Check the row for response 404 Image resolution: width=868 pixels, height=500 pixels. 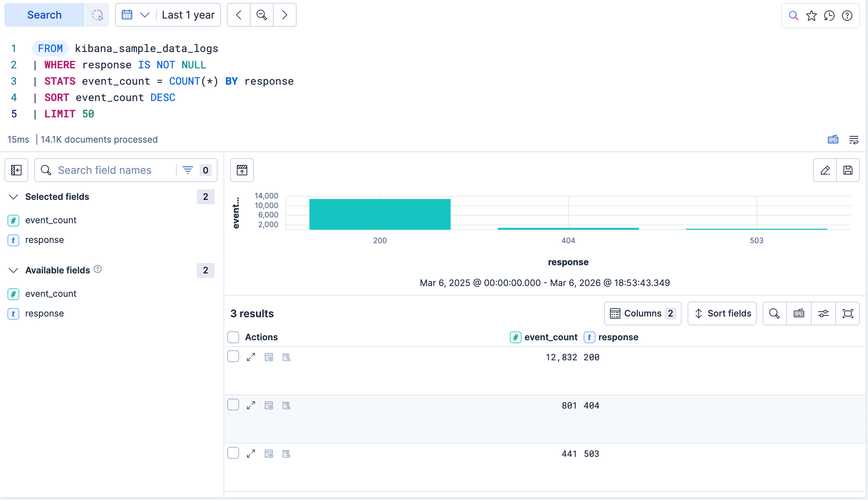[233, 405]
